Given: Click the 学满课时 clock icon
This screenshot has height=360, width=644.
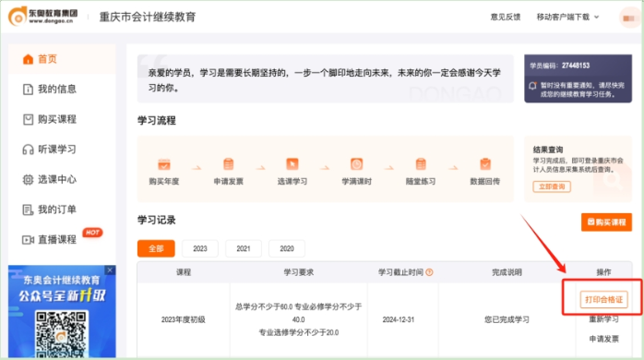Looking at the screenshot, I should tap(356, 164).
